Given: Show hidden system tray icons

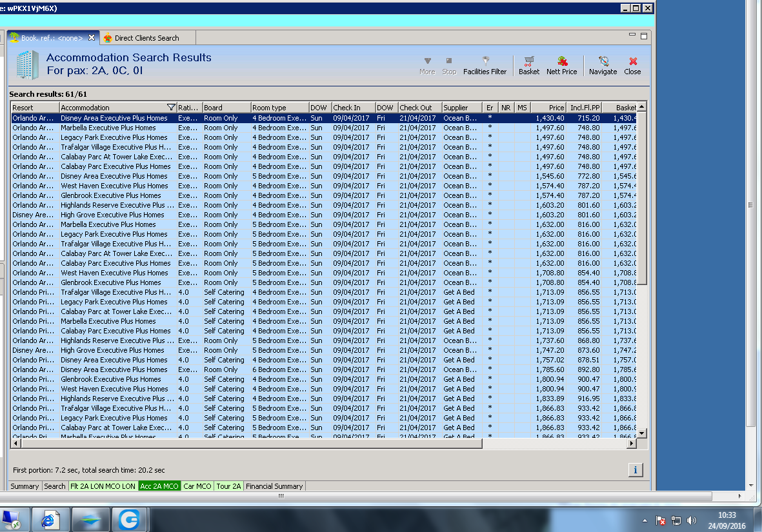Looking at the screenshot, I should click(x=645, y=521).
